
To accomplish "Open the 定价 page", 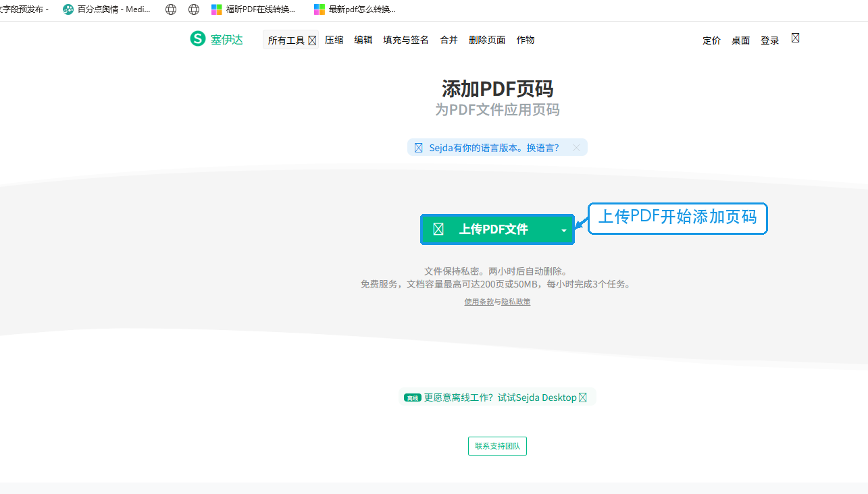I will click(x=712, y=40).
